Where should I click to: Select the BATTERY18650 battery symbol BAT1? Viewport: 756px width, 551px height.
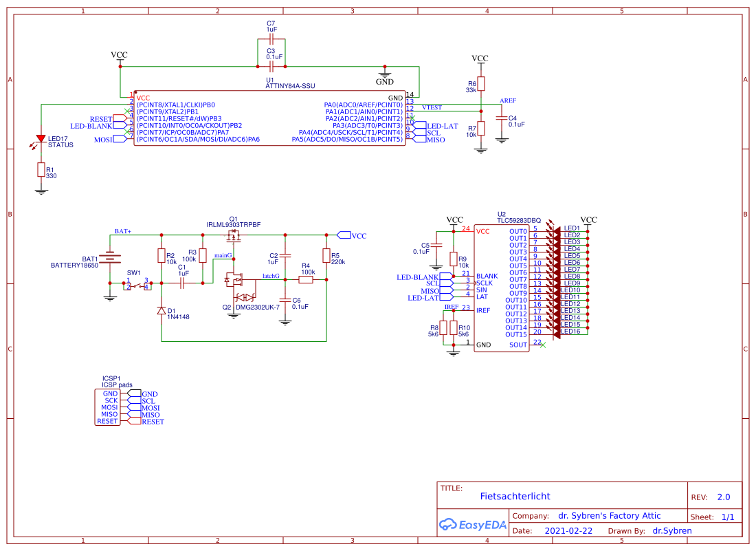tap(110, 258)
